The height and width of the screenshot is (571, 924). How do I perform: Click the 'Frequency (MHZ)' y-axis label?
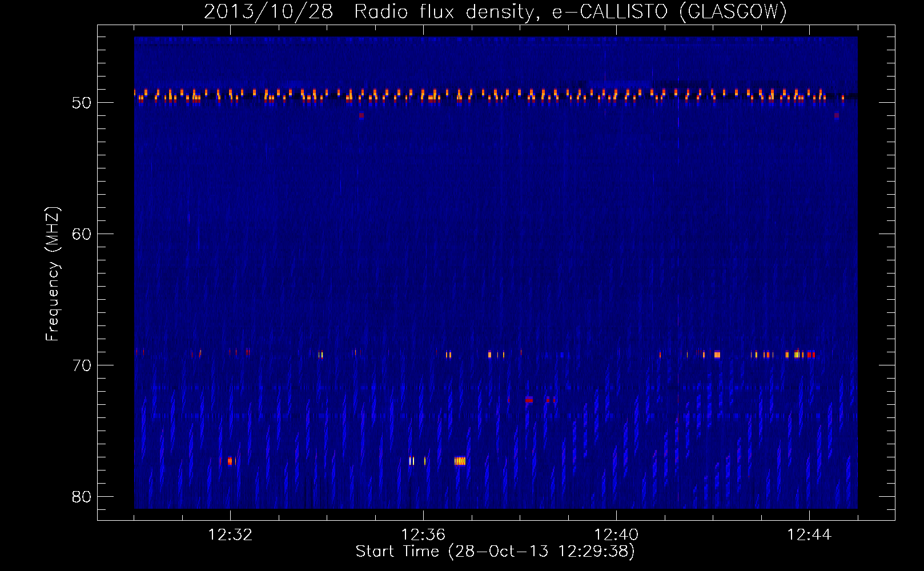click(52, 274)
